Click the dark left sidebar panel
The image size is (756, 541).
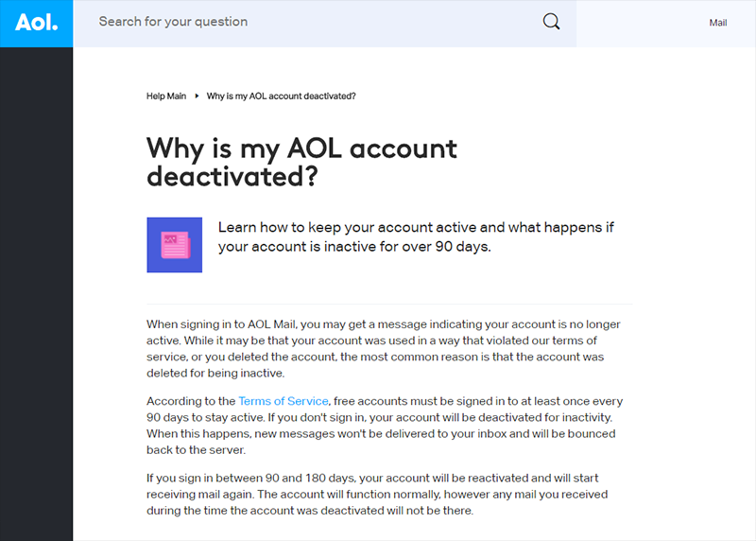[36, 294]
